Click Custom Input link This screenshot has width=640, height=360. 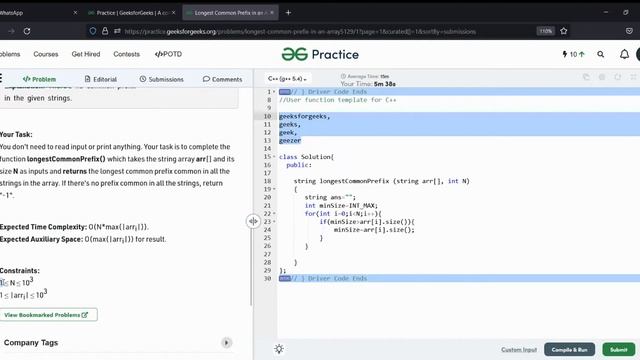(519, 350)
